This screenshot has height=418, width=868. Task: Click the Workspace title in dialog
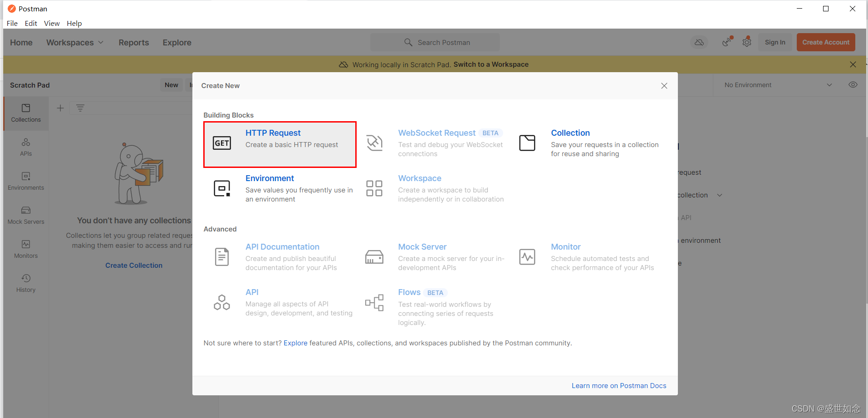(x=420, y=178)
